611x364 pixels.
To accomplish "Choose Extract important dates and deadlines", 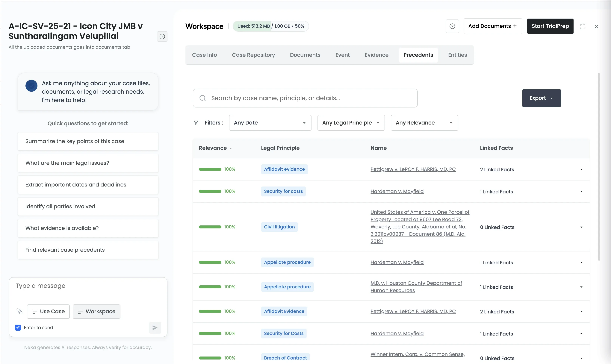I will pyautogui.click(x=88, y=185).
